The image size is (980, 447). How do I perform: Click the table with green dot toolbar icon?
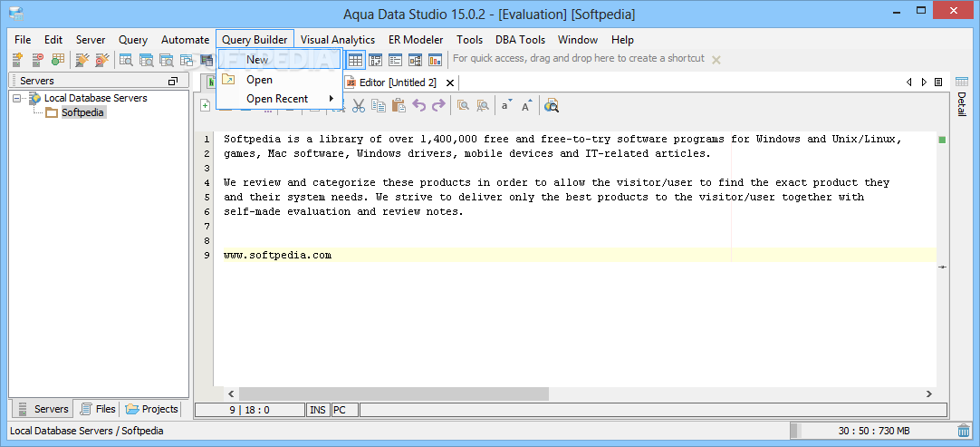57,60
